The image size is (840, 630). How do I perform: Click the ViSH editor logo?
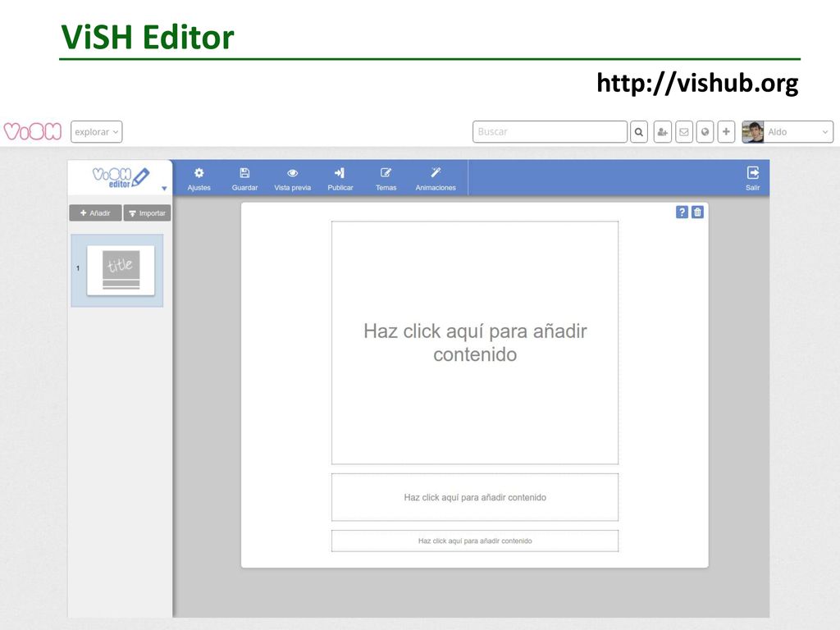pyautogui.click(x=121, y=177)
